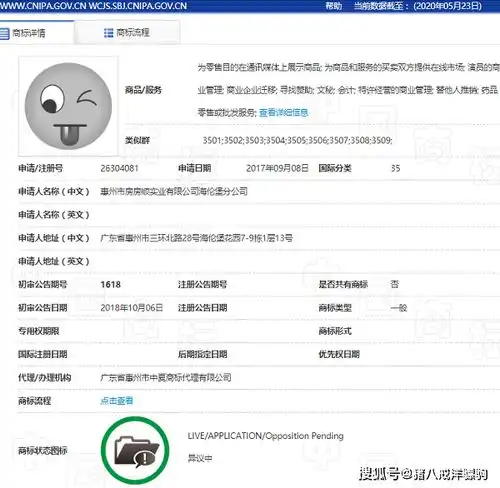Click the 商标形式 label
The height and width of the screenshot is (488, 500).
335,331
